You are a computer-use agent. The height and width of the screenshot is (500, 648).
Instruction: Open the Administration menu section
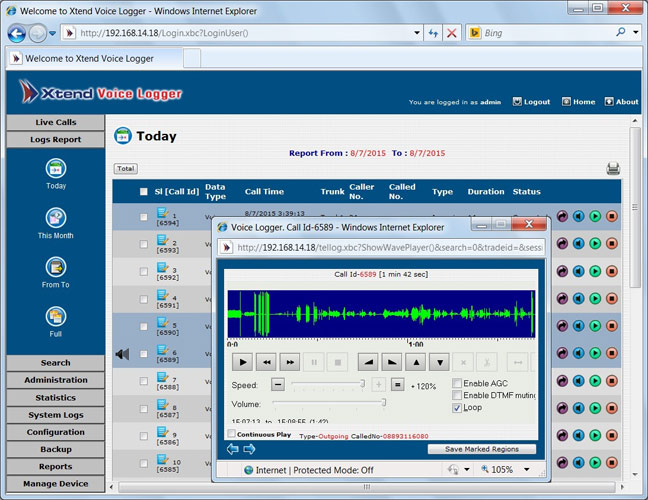coord(56,380)
